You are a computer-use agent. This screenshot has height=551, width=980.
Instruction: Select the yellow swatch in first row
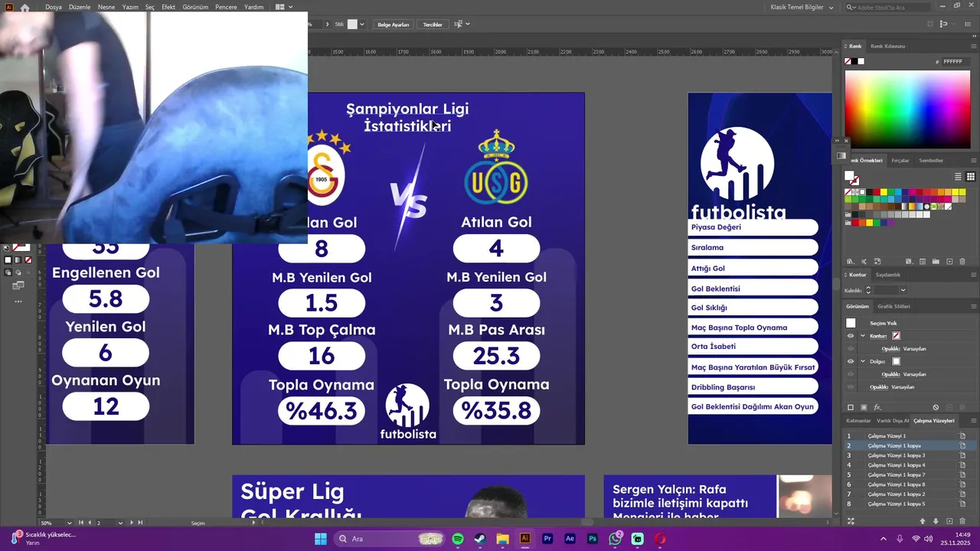pyautogui.click(x=884, y=192)
